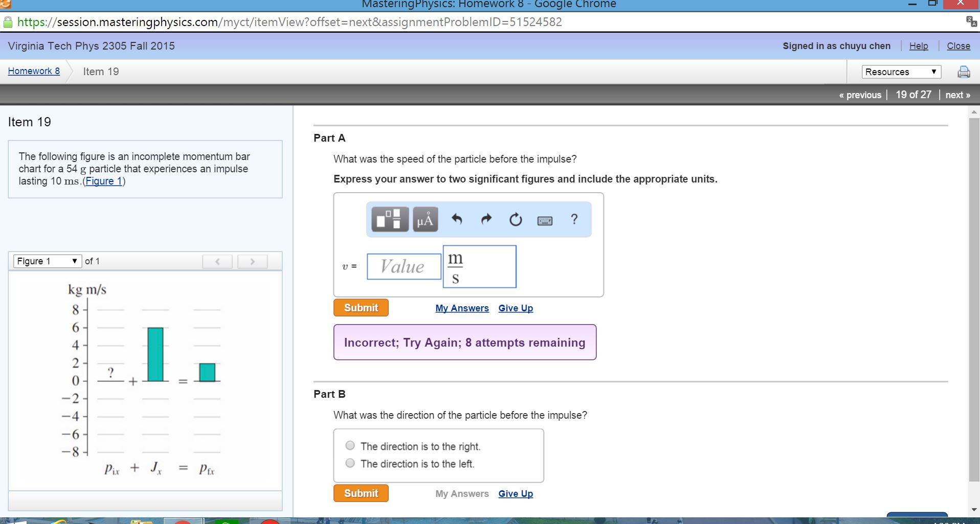
Task: Open Homework 8 breadcrumb link
Action: (34, 71)
